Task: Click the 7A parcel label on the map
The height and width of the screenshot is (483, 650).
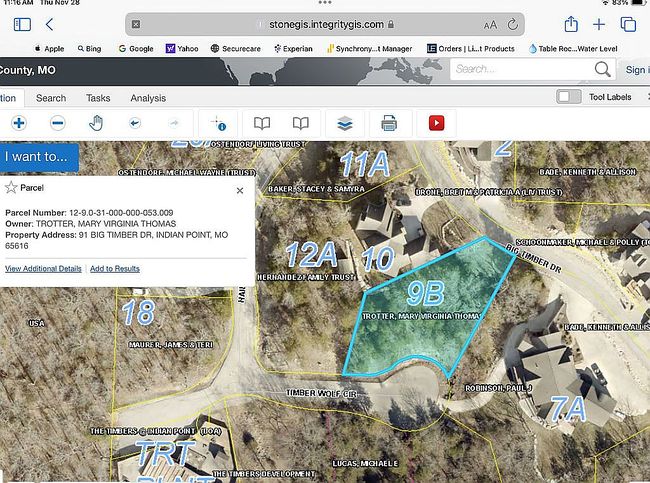Action: tap(568, 409)
